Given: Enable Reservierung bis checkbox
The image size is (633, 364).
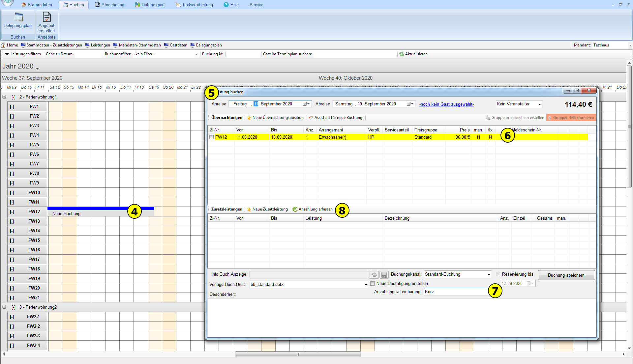Looking at the screenshot, I should click(x=498, y=274).
